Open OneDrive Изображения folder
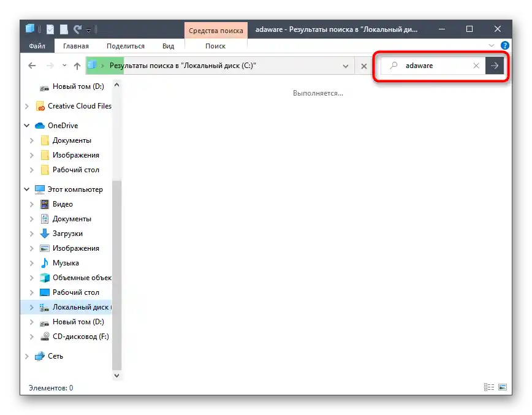Viewport: 532px width, 415px height. pos(75,155)
